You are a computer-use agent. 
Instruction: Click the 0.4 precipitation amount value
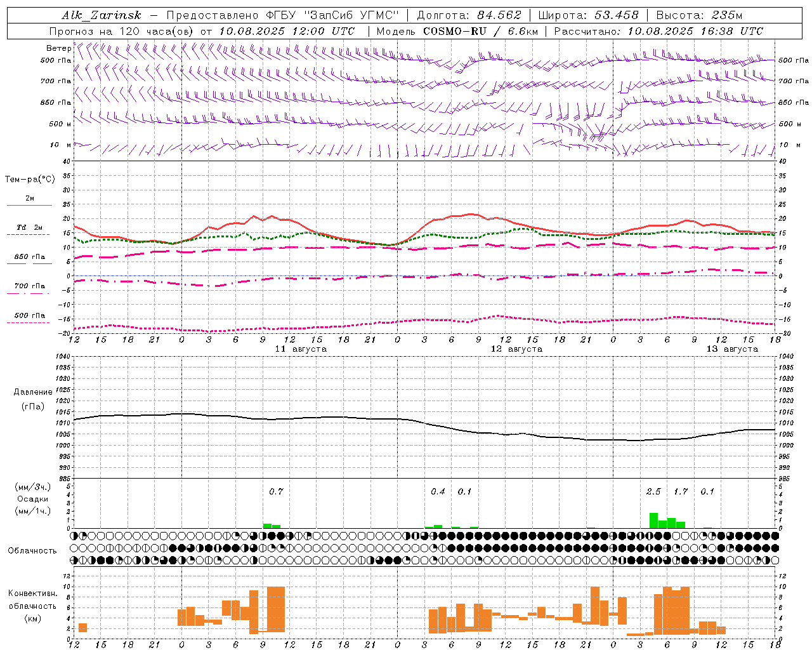[438, 492]
